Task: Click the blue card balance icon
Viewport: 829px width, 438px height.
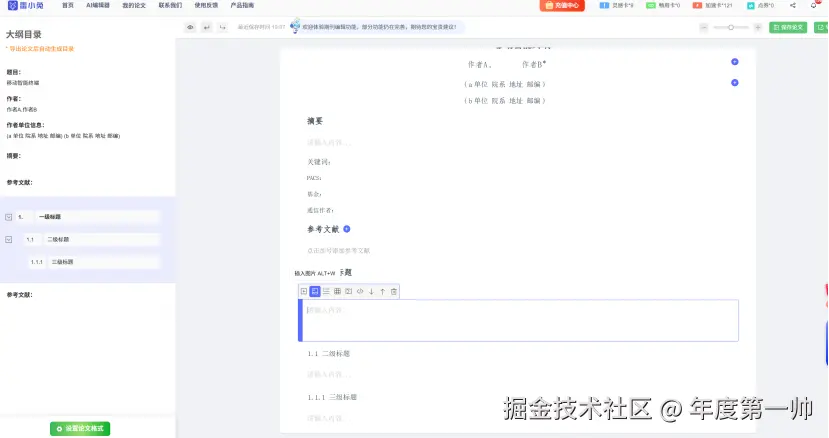Action: tap(604, 5)
